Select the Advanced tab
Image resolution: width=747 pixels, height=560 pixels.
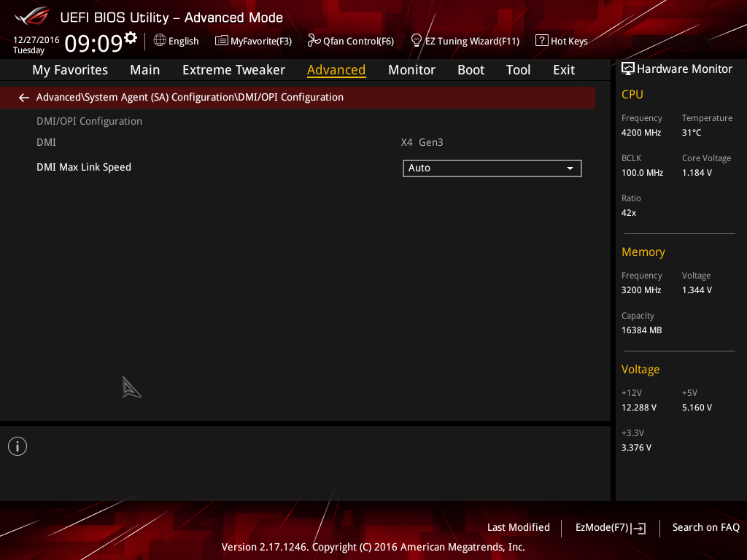[336, 70]
